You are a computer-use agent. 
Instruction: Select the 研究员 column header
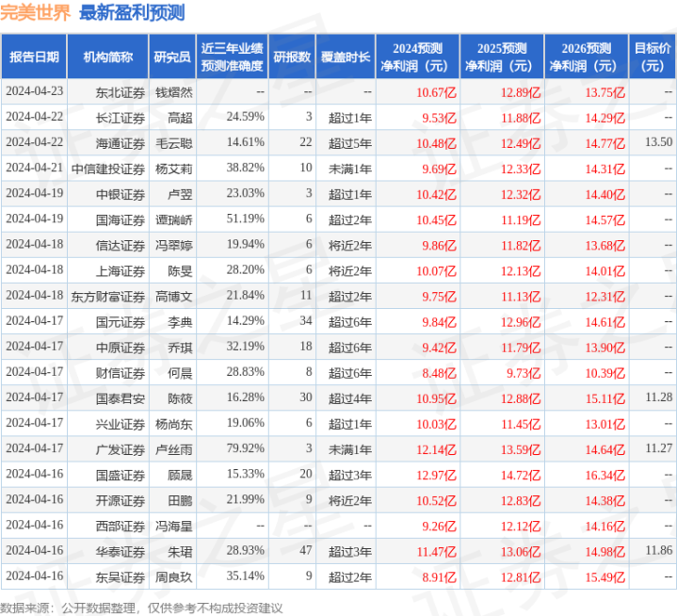(172, 57)
